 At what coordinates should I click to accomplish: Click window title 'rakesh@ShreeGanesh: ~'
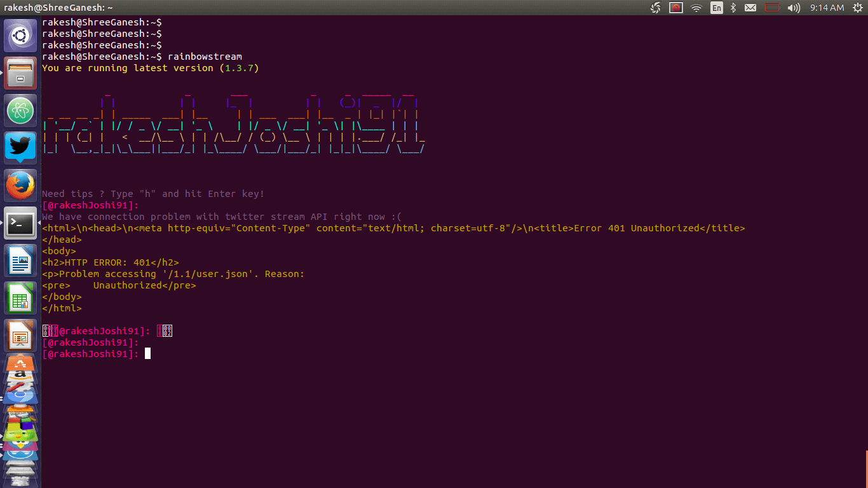[x=58, y=8]
